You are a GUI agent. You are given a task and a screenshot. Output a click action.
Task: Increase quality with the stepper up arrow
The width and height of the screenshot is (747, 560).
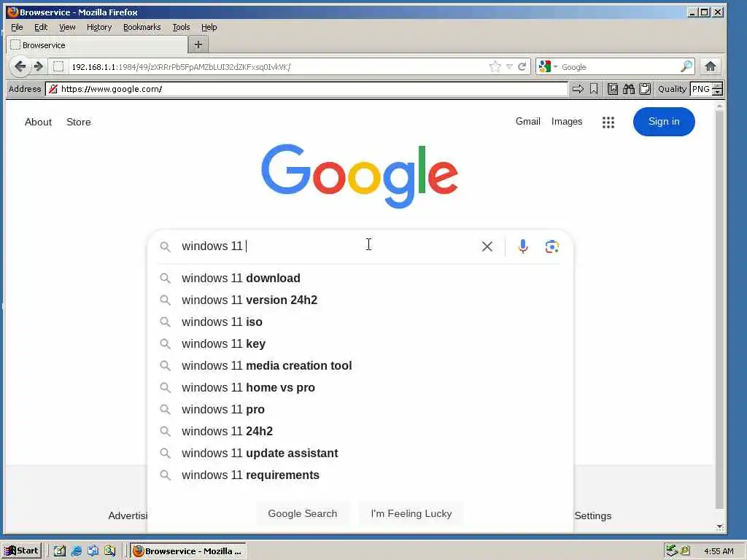pos(718,86)
